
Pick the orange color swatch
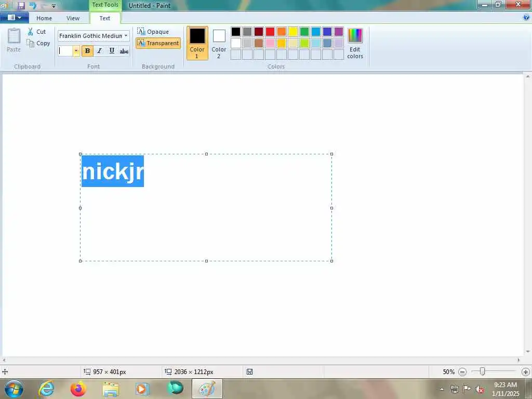click(282, 32)
